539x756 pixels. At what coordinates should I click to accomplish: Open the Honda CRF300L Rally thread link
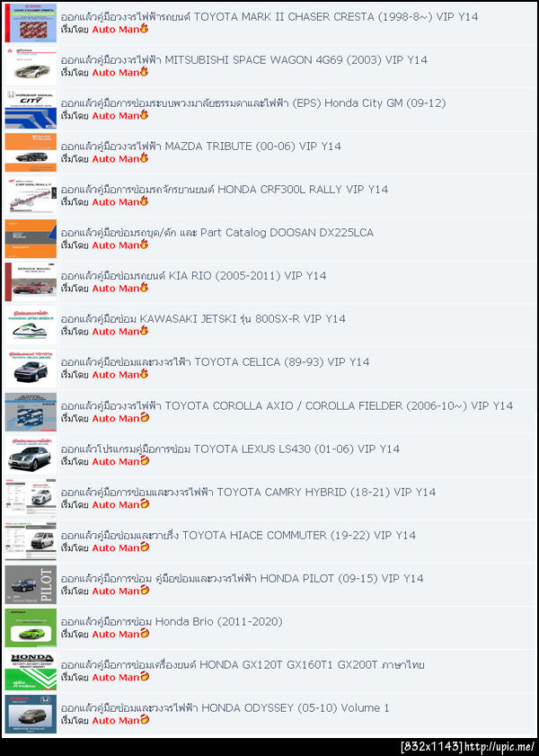[224, 189]
